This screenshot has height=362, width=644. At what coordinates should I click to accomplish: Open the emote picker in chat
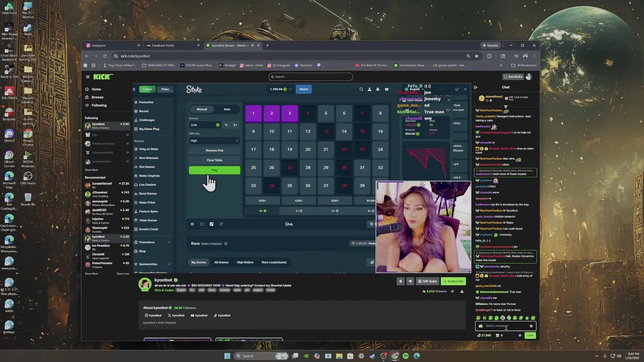coord(531,326)
